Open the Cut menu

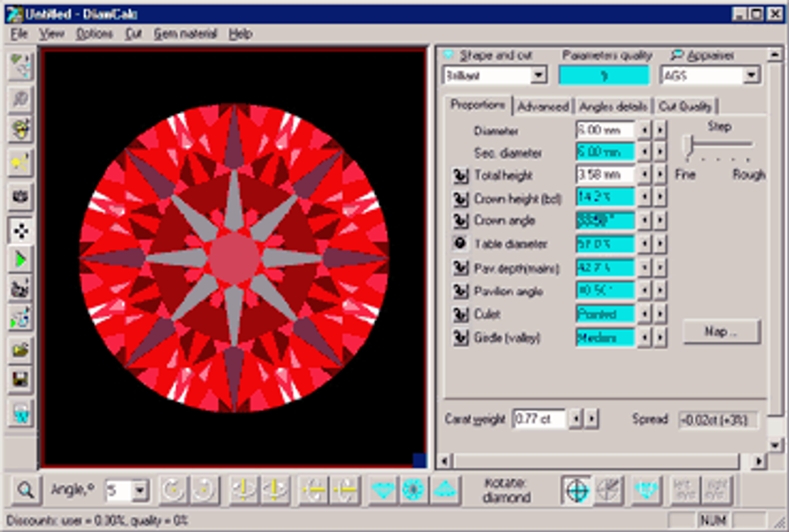coord(133,33)
